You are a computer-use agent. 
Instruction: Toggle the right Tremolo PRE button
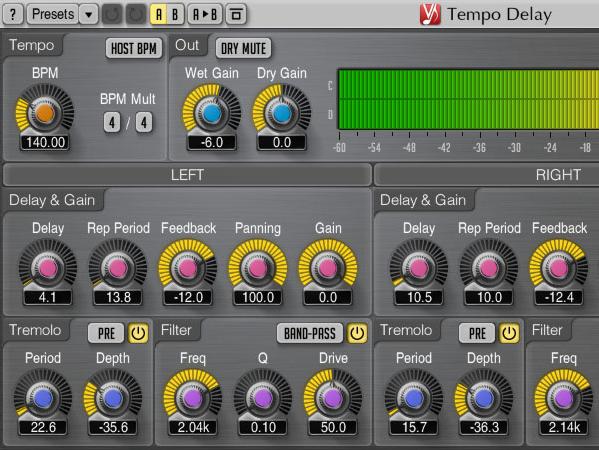pyautogui.click(x=477, y=333)
